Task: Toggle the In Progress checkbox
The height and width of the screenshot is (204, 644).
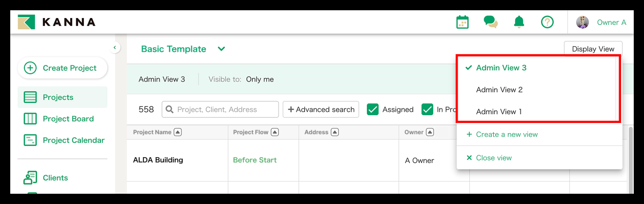Action: click(427, 110)
